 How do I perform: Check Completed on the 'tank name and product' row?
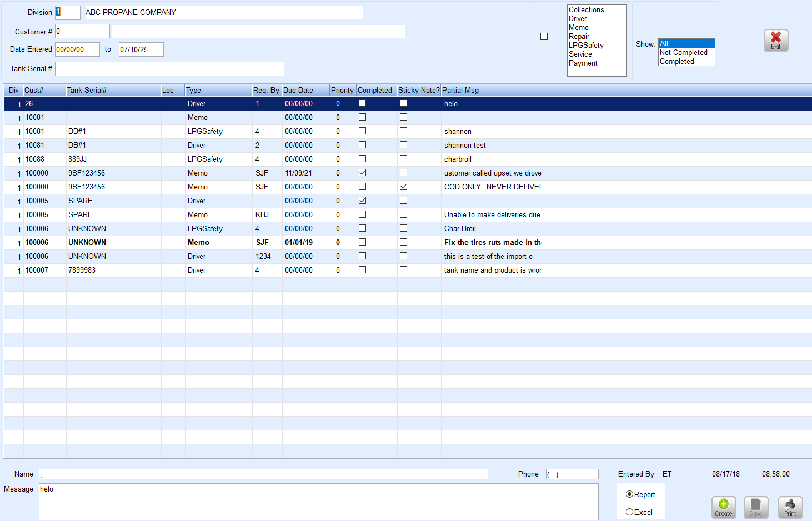pos(362,270)
